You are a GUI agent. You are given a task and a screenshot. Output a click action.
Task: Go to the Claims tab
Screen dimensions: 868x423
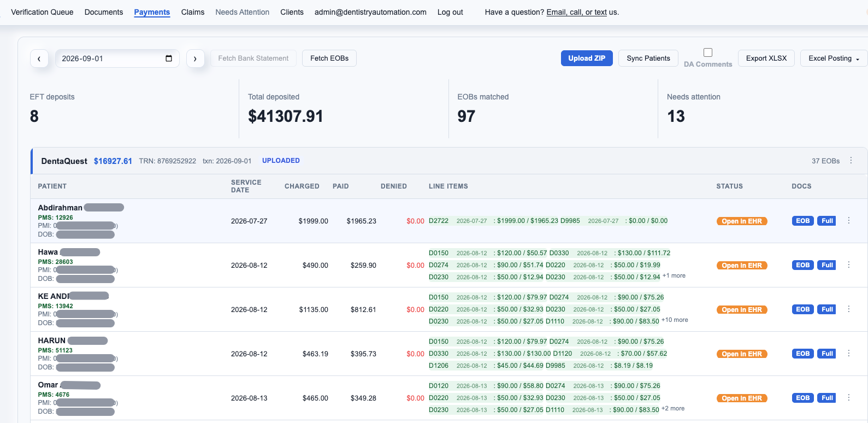point(193,12)
